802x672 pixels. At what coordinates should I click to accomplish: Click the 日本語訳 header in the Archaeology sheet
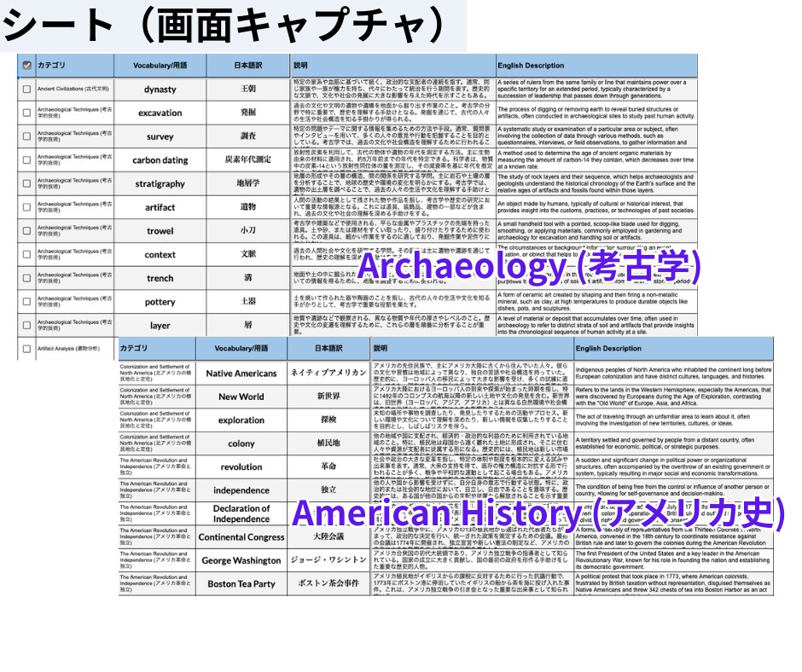tap(248, 66)
